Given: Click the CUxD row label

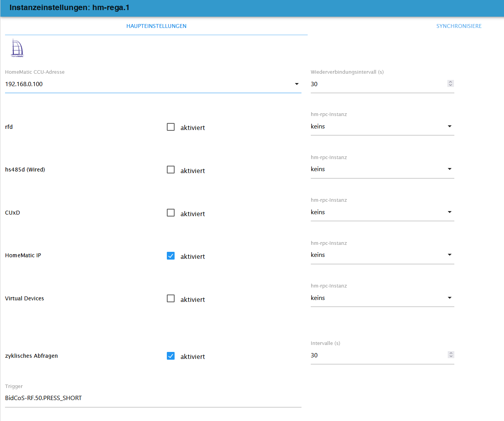Looking at the screenshot, I should (x=12, y=213).
